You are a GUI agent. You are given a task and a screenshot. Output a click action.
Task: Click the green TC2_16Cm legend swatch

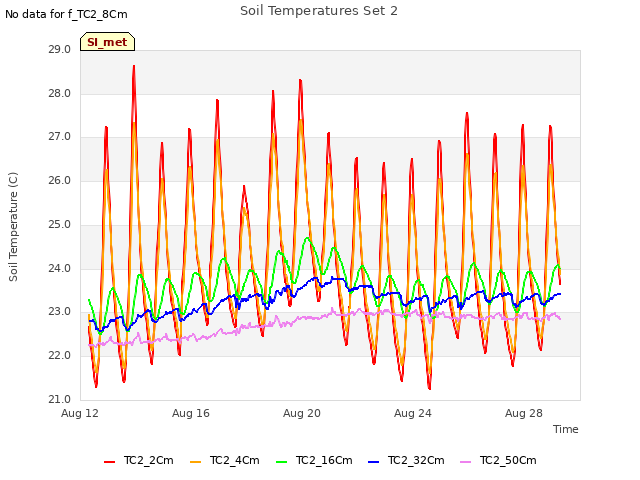pos(282,462)
